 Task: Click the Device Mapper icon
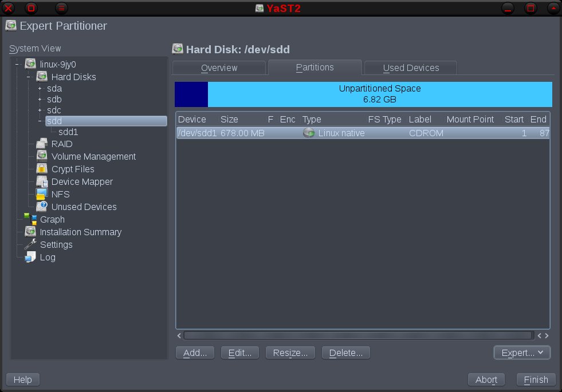(x=42, y=181)
